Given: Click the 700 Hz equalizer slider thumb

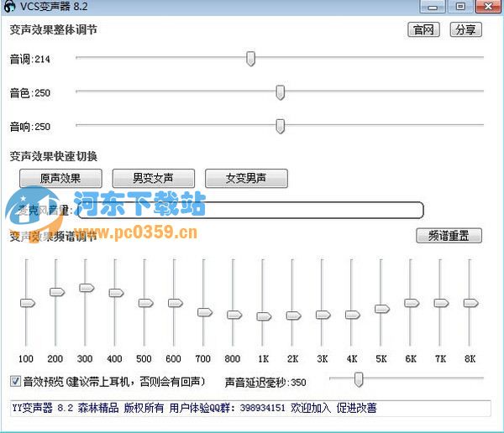Looking at the screenshot, I should 205,312.
